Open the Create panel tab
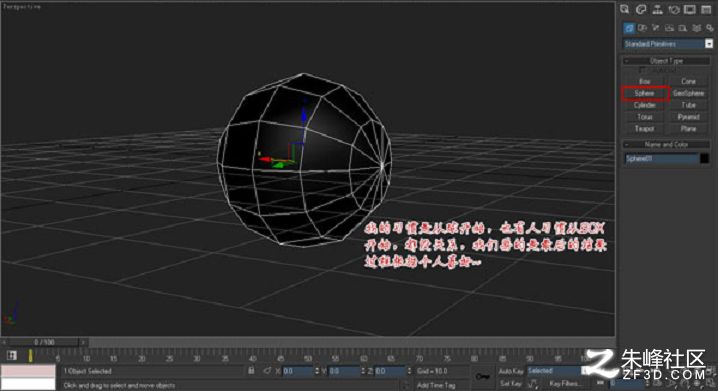The width and height of the screenshot is (718, 391). tap(625, 10)
